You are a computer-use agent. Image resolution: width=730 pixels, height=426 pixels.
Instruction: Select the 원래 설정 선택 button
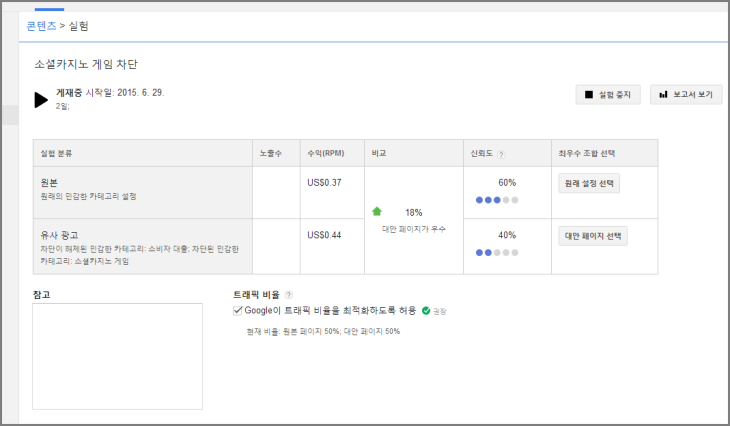(591, 183)
